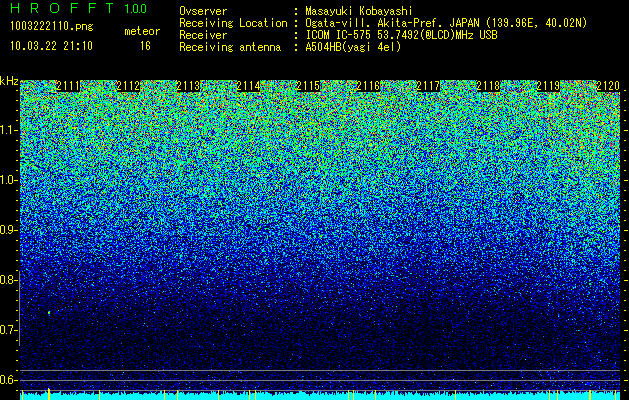629x400 pixels.
Task: Select the observer name Masayuki Kobayashi
Action: (358, 11)
